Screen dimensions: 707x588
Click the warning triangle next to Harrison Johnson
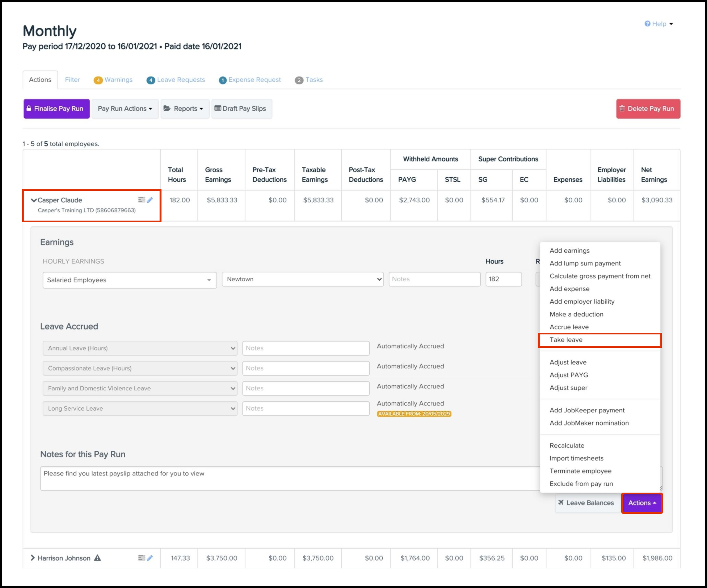pos(97,558)
